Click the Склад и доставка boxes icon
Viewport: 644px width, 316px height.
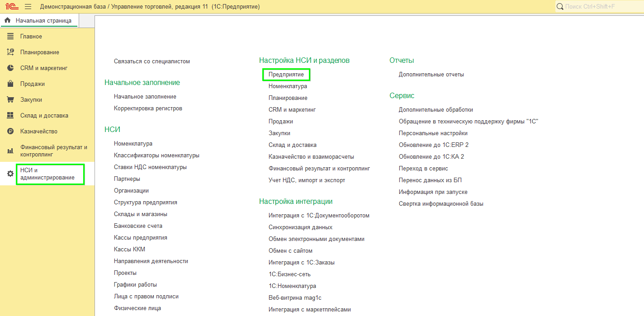[10, 115]
